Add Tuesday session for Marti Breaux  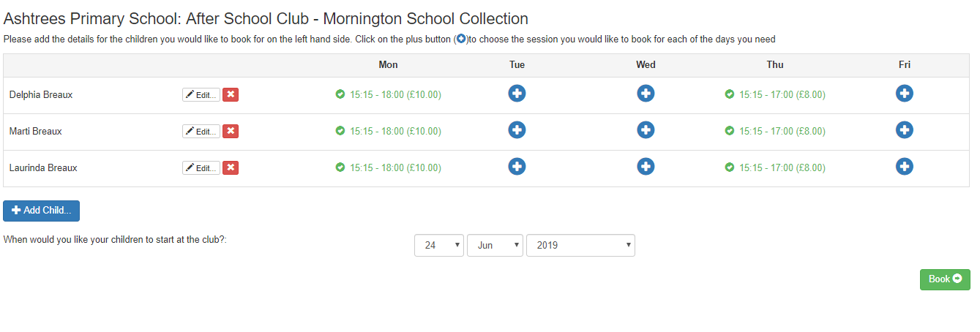point(517,130)
